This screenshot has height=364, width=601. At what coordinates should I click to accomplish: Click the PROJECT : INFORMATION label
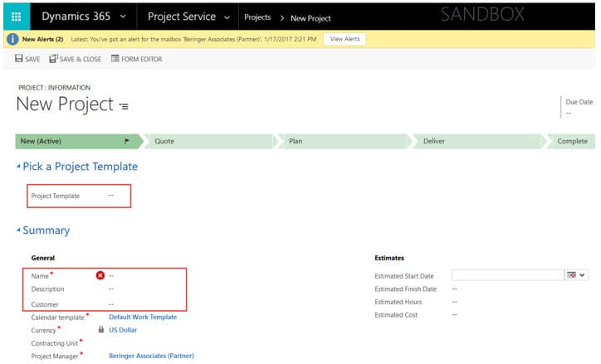coord(55,88)
